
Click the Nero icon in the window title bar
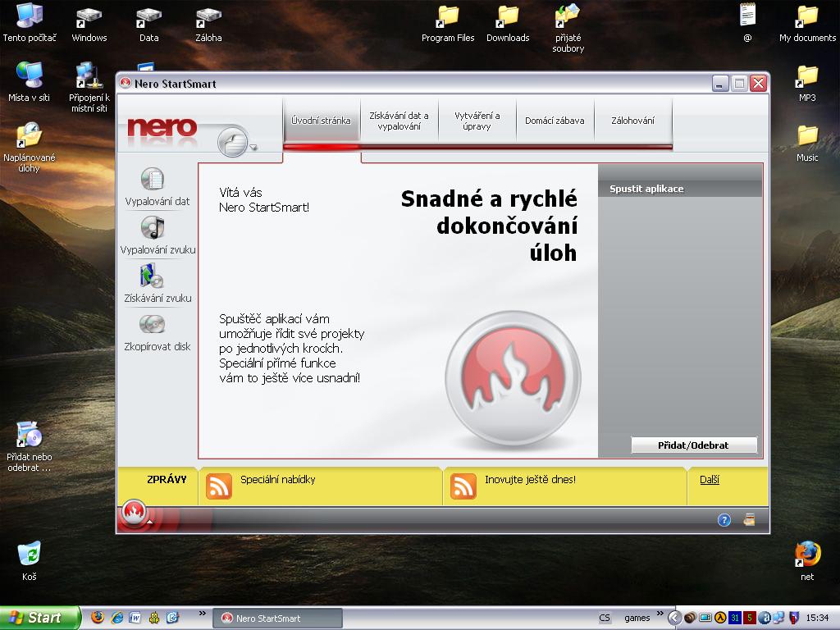(126, 83)
